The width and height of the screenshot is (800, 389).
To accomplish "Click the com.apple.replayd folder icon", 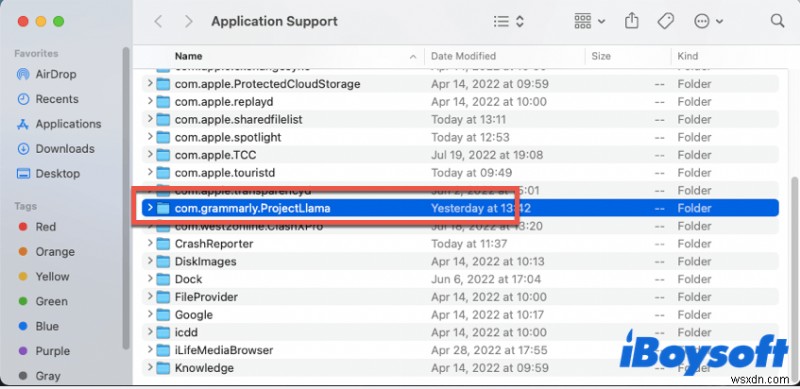I will pos(163,102).
